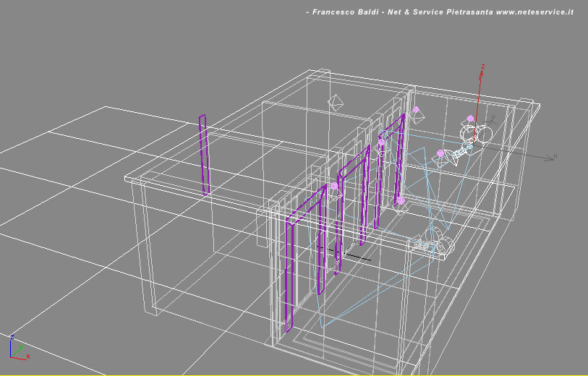
Task: Select the world axis tripod in the bottom-left corner
Action: click(17, 349)
